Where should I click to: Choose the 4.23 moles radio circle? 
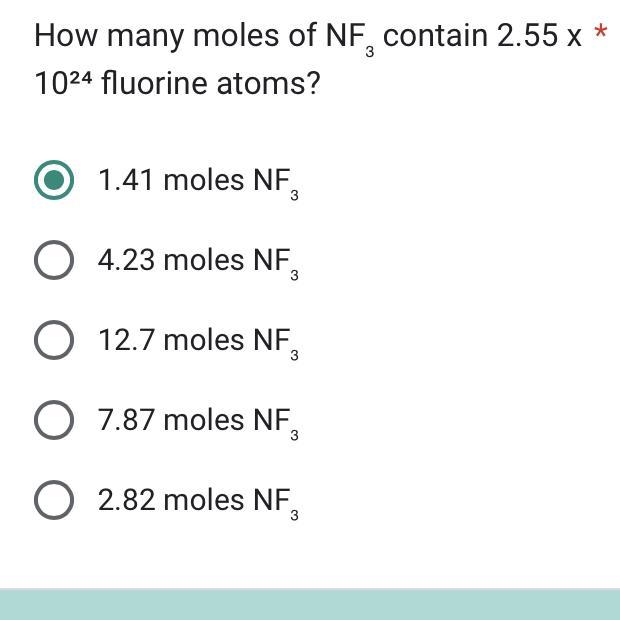[x=54, y=261]
